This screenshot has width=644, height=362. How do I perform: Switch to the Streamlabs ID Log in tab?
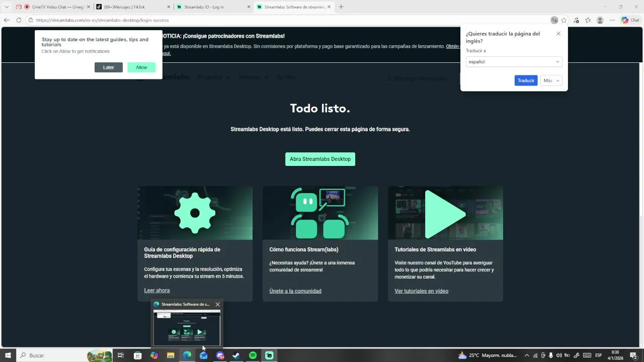[213, 7]
